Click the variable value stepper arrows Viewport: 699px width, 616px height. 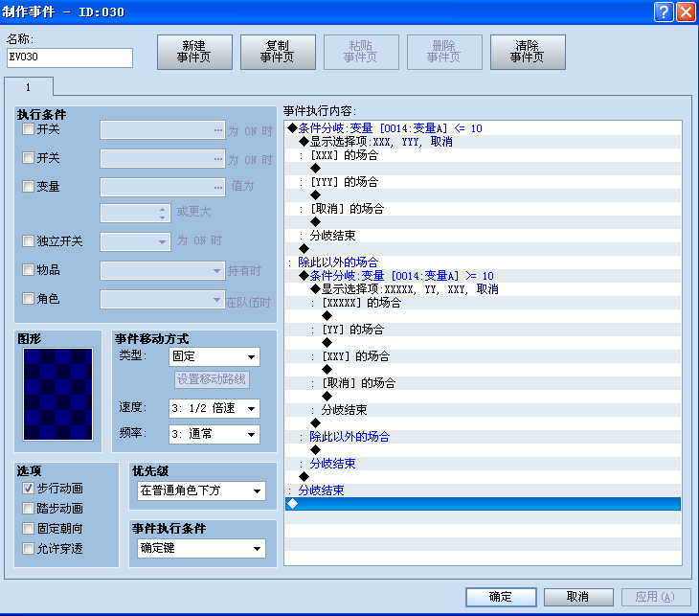[162, 214]
